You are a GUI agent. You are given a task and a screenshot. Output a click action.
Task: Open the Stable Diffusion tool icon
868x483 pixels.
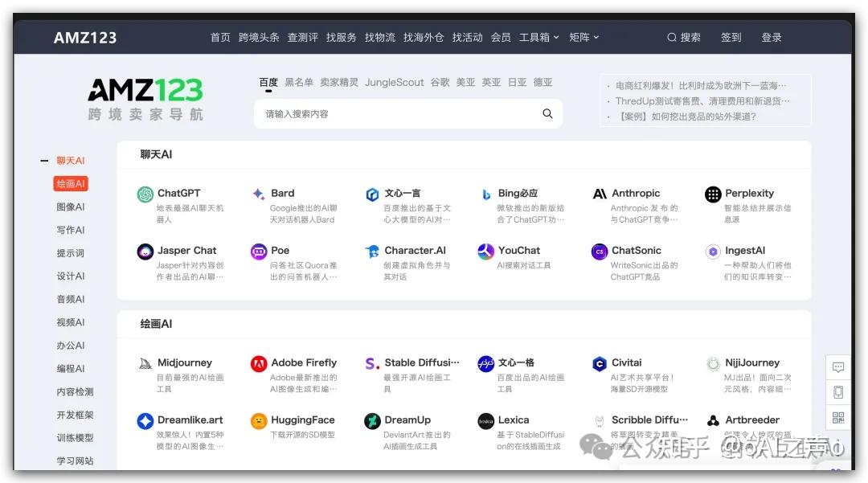coord(372,362)
